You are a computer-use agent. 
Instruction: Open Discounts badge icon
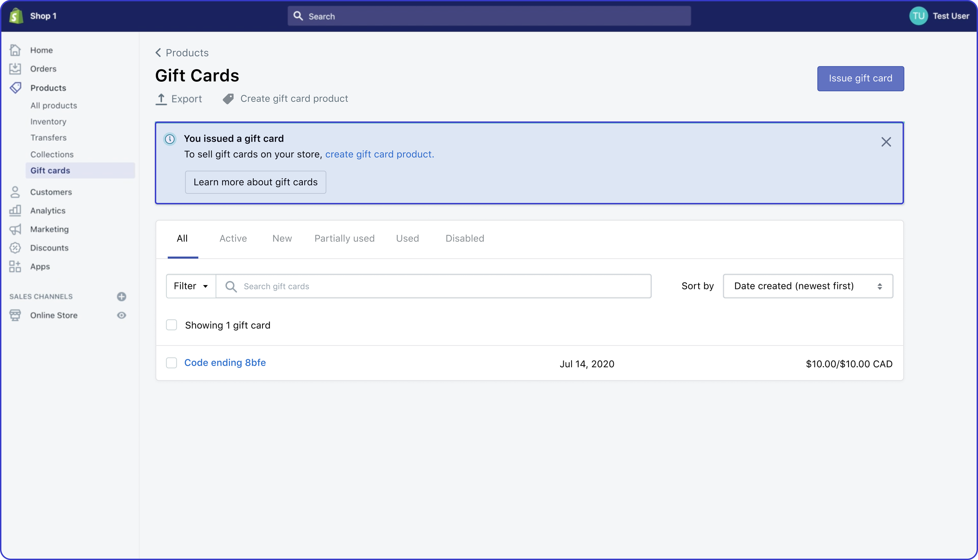tap(15, 248)
